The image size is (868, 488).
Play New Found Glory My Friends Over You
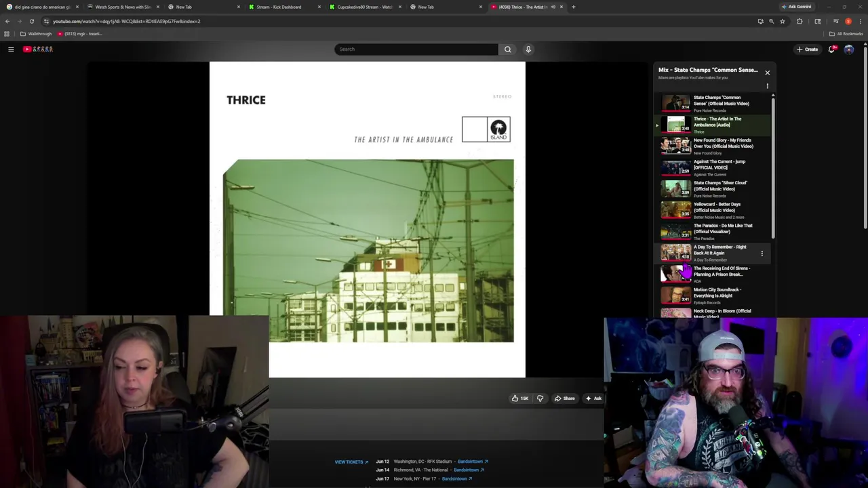point(713,146)
